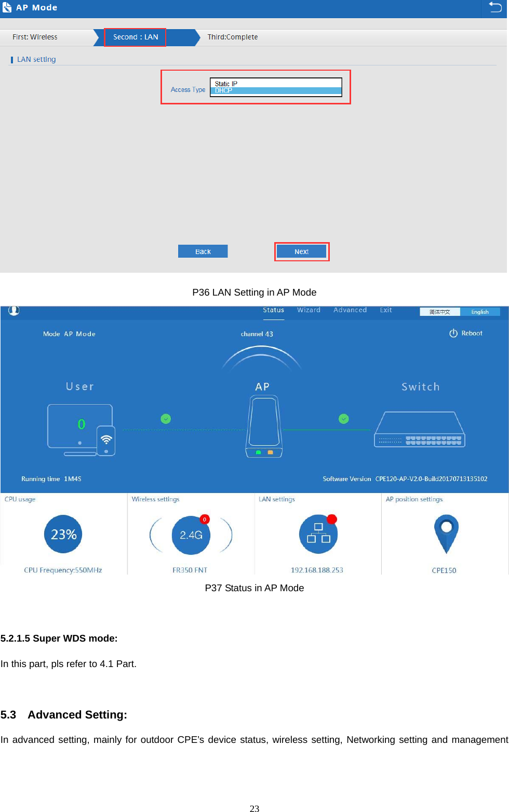The image size is (509, 812).
Task: Click the green check between AP and Switch
Action: coord(343,418)
